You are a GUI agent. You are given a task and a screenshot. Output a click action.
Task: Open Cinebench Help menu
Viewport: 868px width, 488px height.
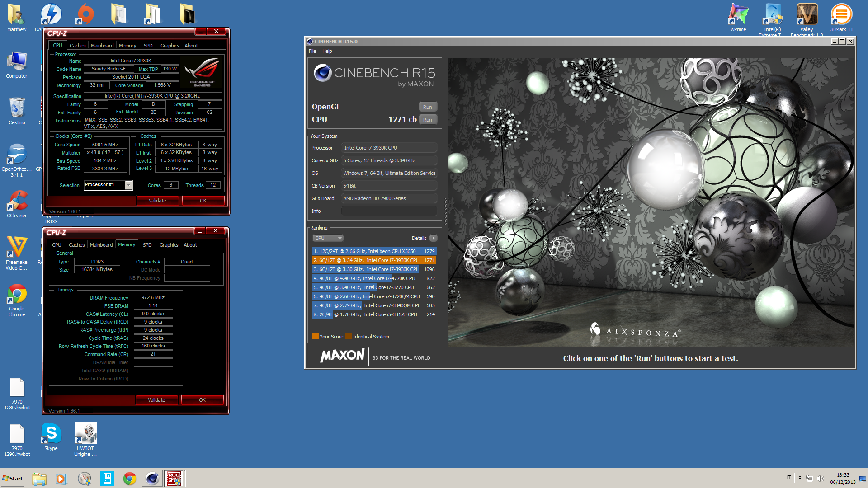[327, 51]
